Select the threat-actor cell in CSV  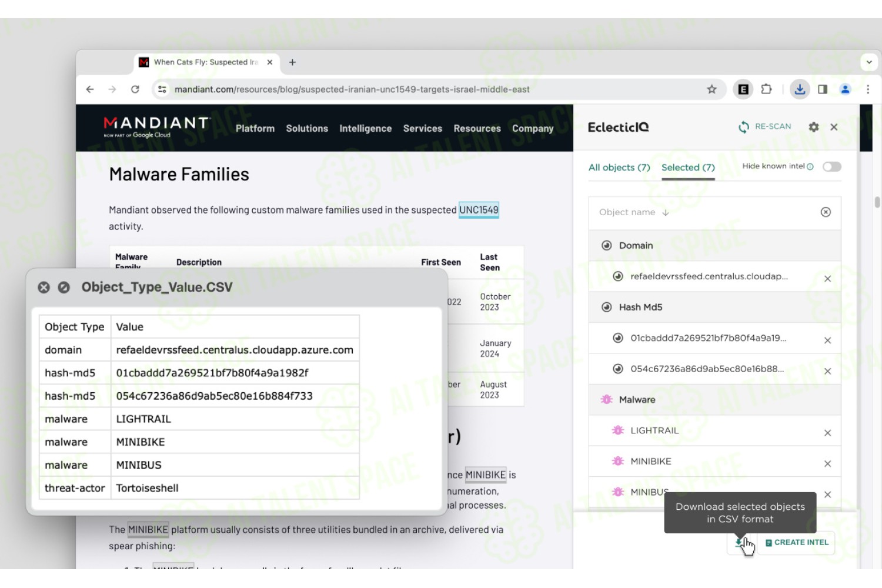pos(75,489)
